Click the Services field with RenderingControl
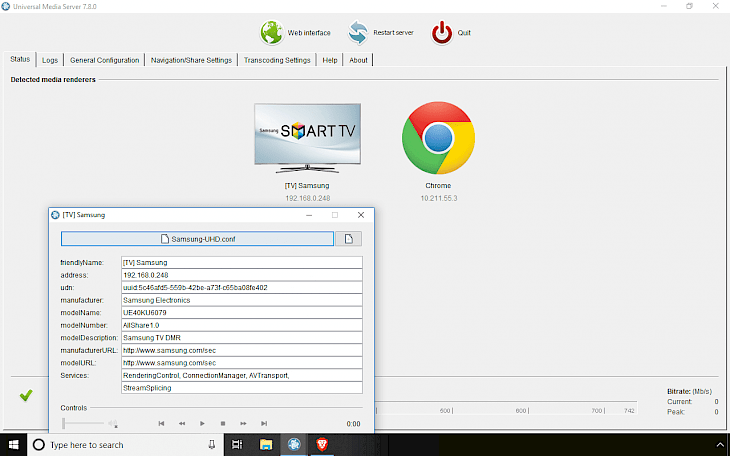The image size is (730, 456). point(242,375)
